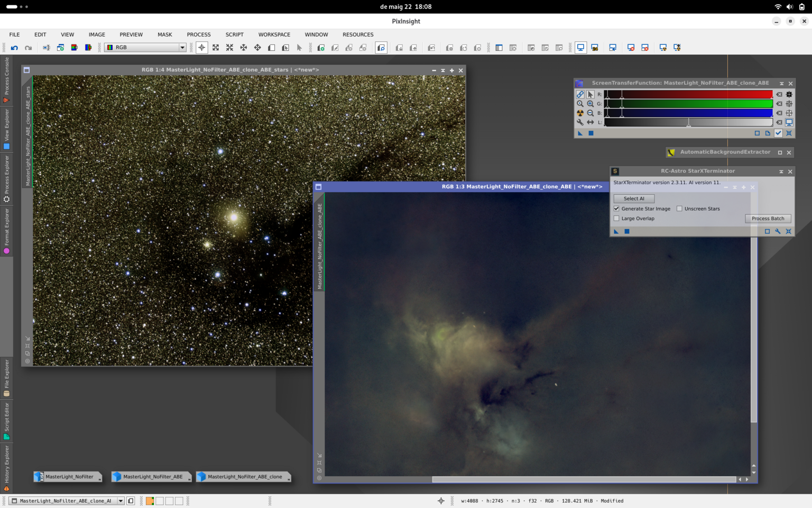Expand the View Explorer side panel

6,129
